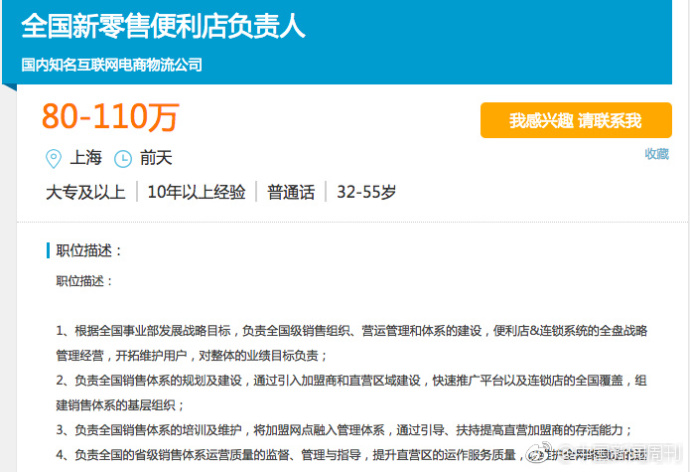The image size is (690, 472).
Task: Click the 前天 posting time text
Action: pos(156,158)
